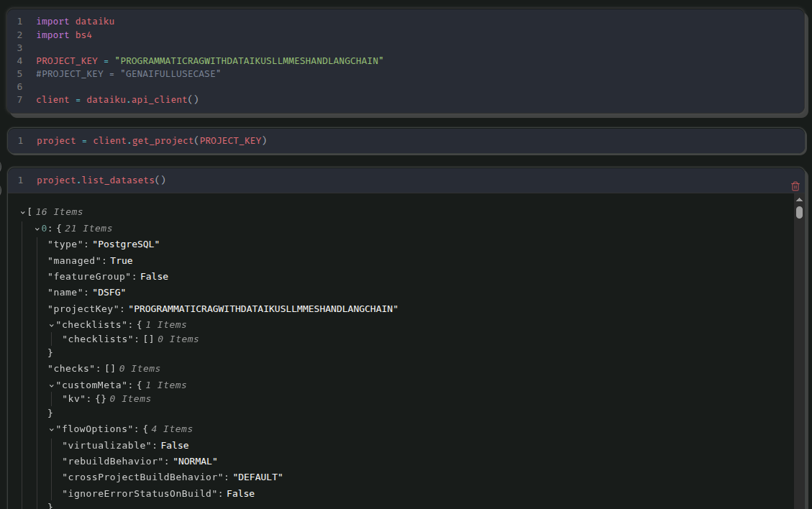The width and height of the screenshot is (812, 509).
Task: Select the "virtualizable": False row
Action: (125, 445)
